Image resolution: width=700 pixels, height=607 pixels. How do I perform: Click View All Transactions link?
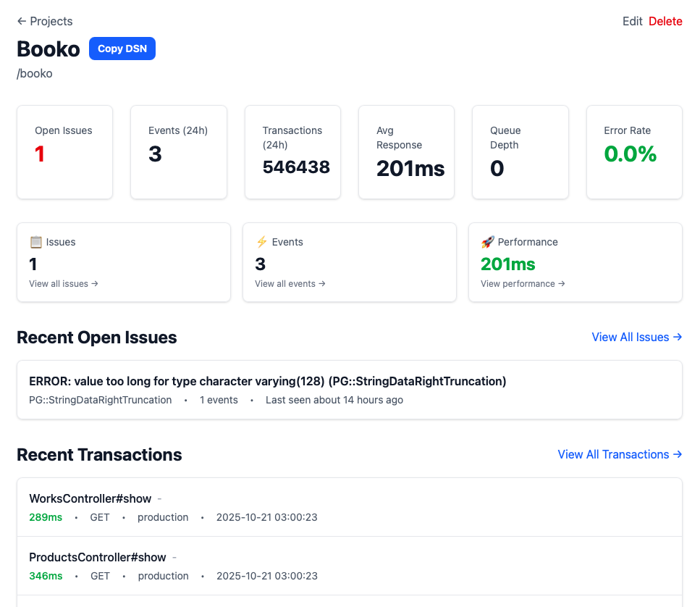[x=620, y=454]
